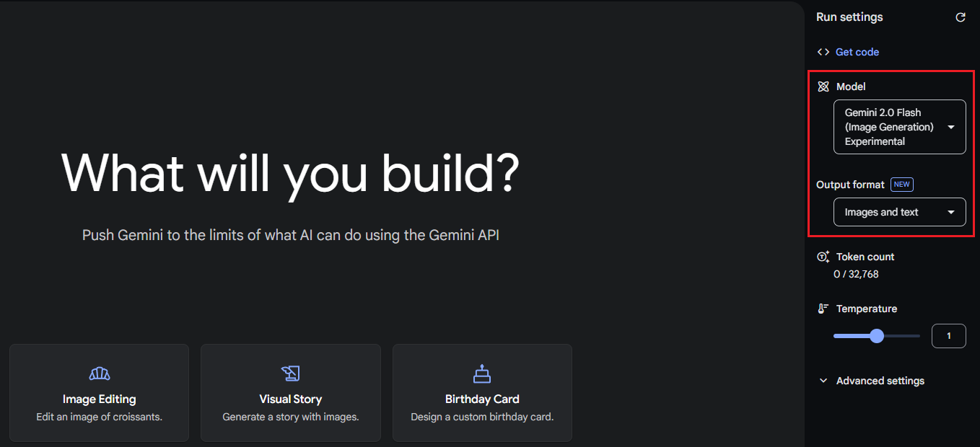Click the Visual Story card icon
This screenshot has height=447, width=980.
(290, 373)
